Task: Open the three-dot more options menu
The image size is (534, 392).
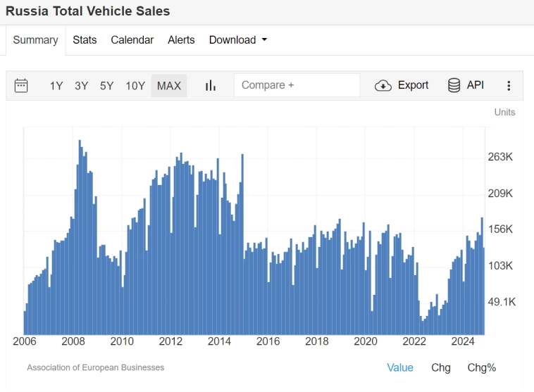Action: tap(509, 85)
